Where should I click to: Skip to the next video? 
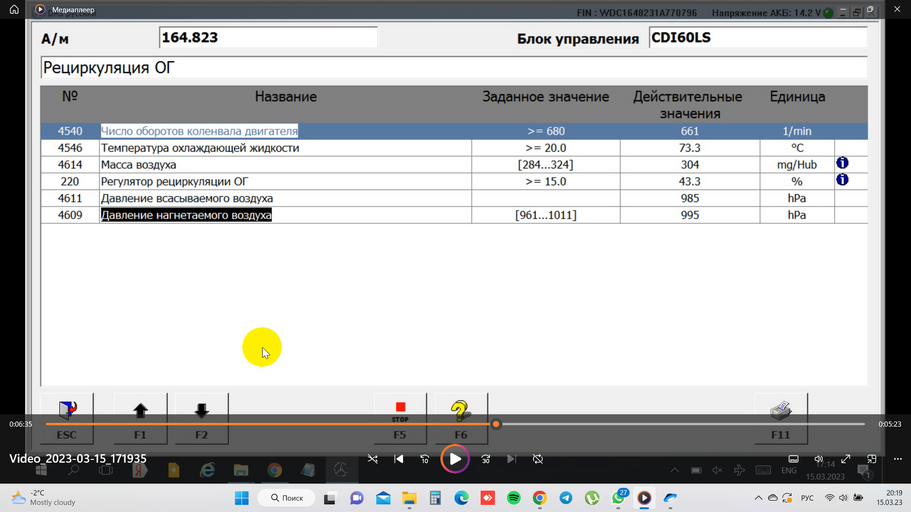click(x=511, y=459)
